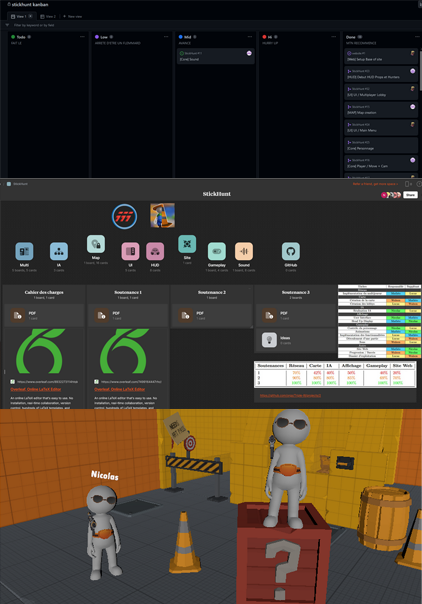This screenshot has width=422, height=604.
Task: Click the kanban Done column scrollbar
Action: [420, 71]
